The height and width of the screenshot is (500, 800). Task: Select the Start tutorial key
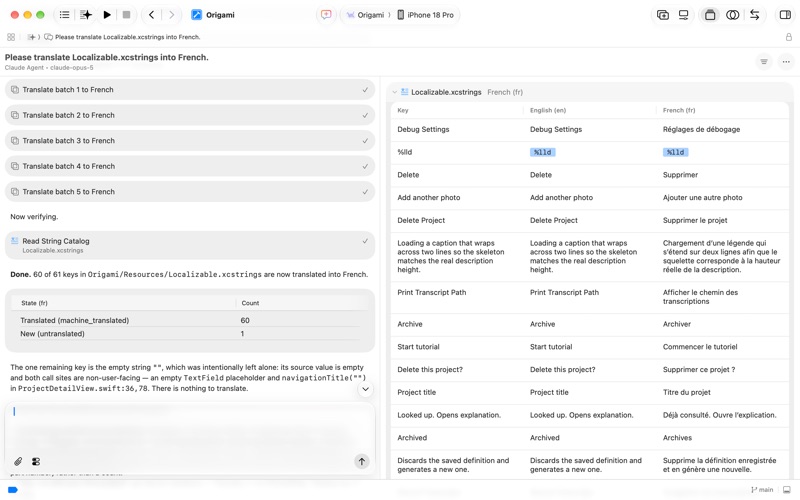418,346
